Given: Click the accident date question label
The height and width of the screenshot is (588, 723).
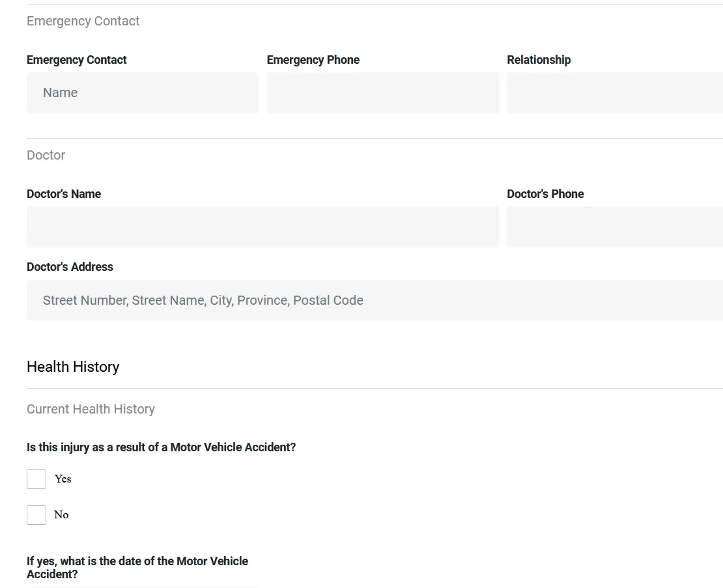Looking at the screenshot, I should (137, 568).
